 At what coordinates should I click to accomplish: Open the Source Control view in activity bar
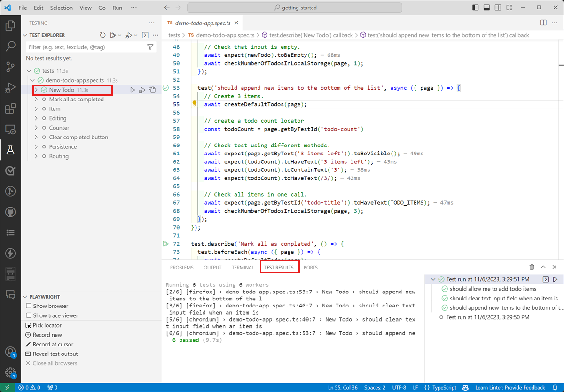click(10, 67)
